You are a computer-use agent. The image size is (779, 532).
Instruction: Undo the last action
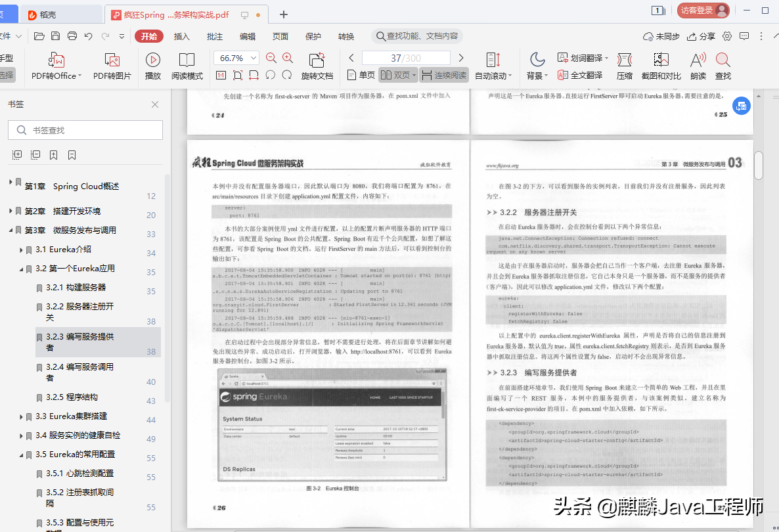tap(89, 35)
